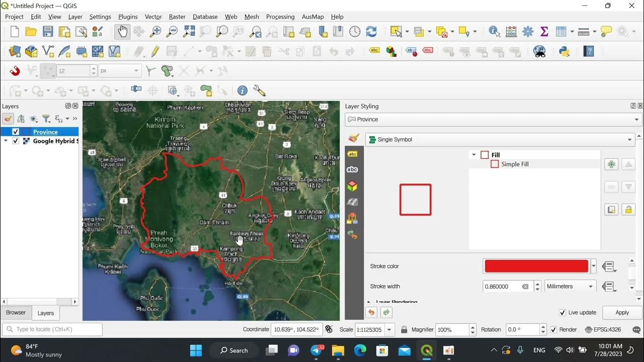The width and height of the screenshot is (644, 362).
Task: Lock the symbol layer color
Action: [x=628, y=210]
